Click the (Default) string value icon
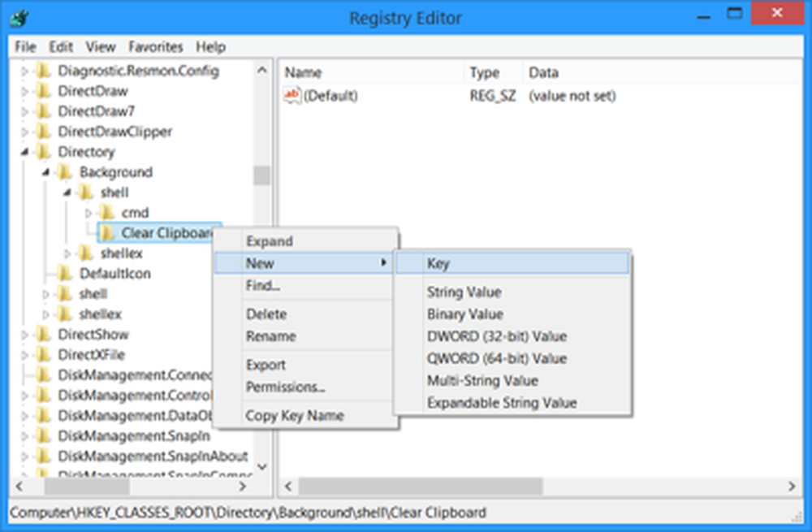812x532 pixels. point(292,96)
